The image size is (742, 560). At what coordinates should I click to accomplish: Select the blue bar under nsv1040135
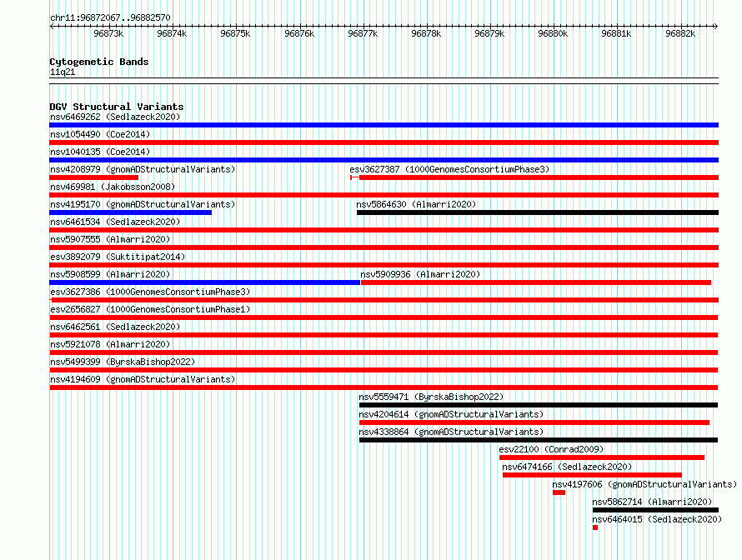pyautogui.click(x=384, y=160)
